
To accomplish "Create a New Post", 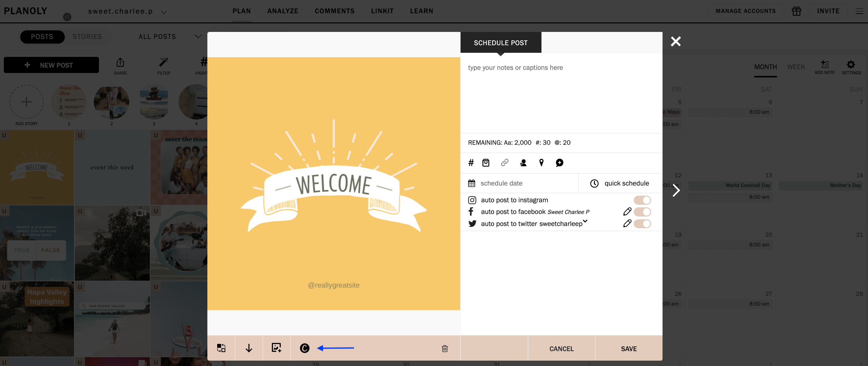I will [x=51, y=65].
